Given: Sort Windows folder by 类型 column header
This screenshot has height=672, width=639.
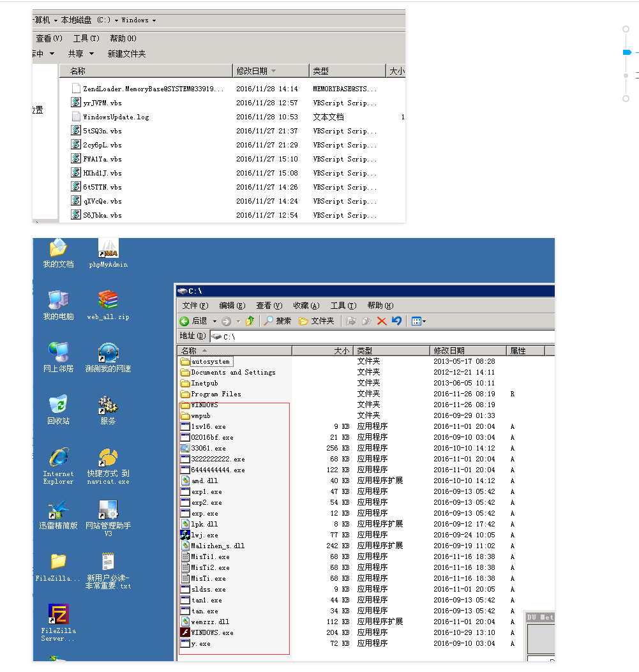Looking at the screenshot, I should [x=347, y=71].
